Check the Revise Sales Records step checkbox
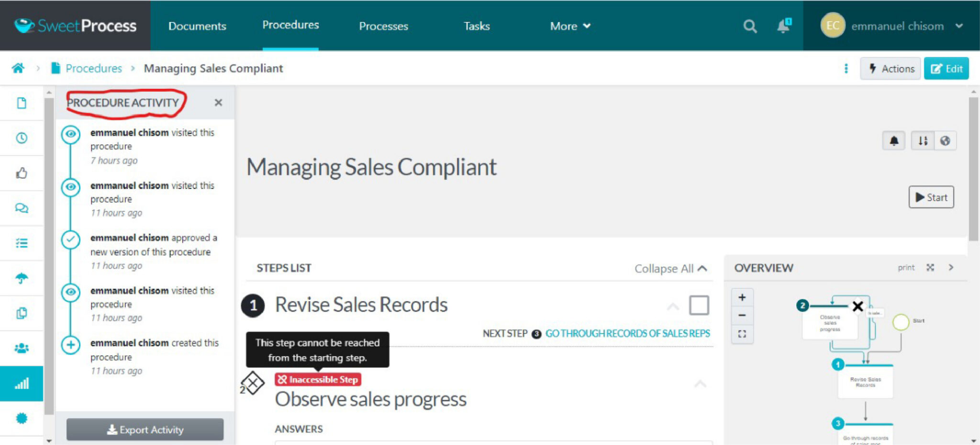Viewport: 980px width, 445px height. (699, 305)
